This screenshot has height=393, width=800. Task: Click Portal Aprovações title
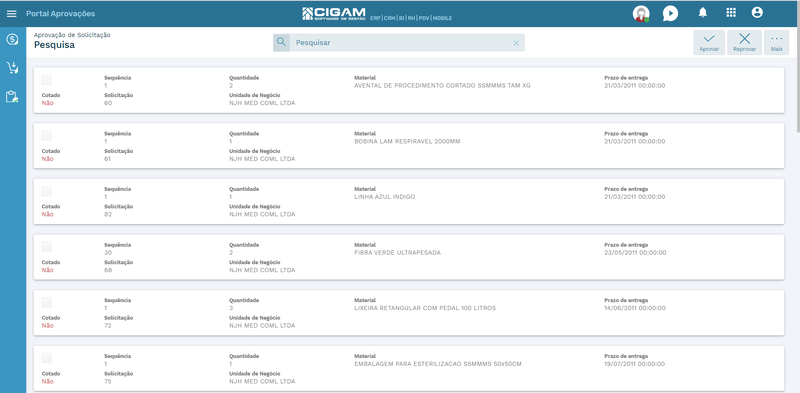tap(60, 14)
